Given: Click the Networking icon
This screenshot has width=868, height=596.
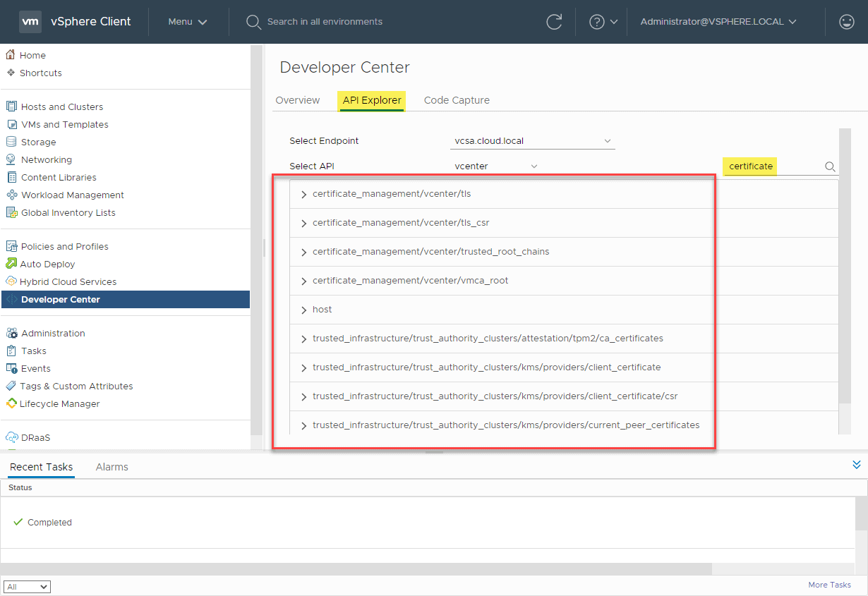Looking at the screenshot, I should [x=11, y=159].
